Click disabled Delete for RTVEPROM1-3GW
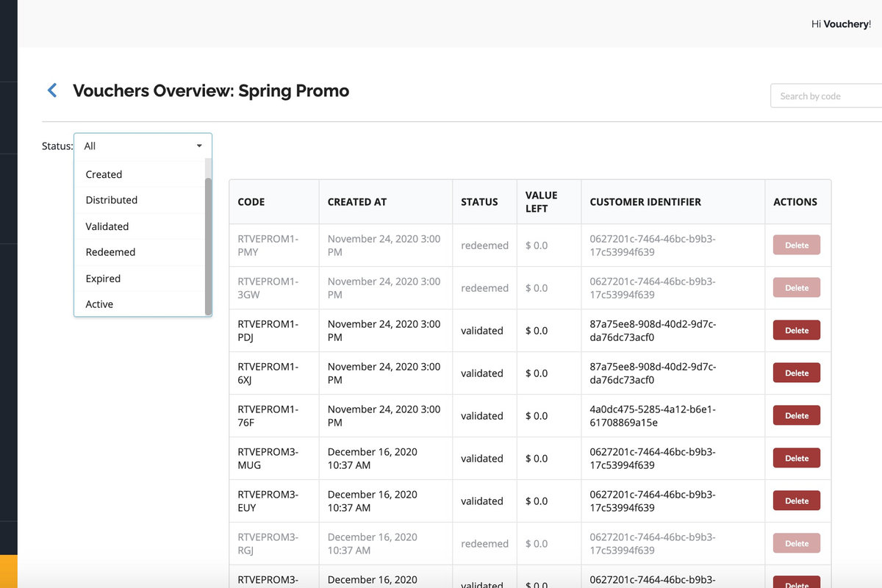Image resolution: width=882 pixels, height=588 pixels. [x=797, y=288]
